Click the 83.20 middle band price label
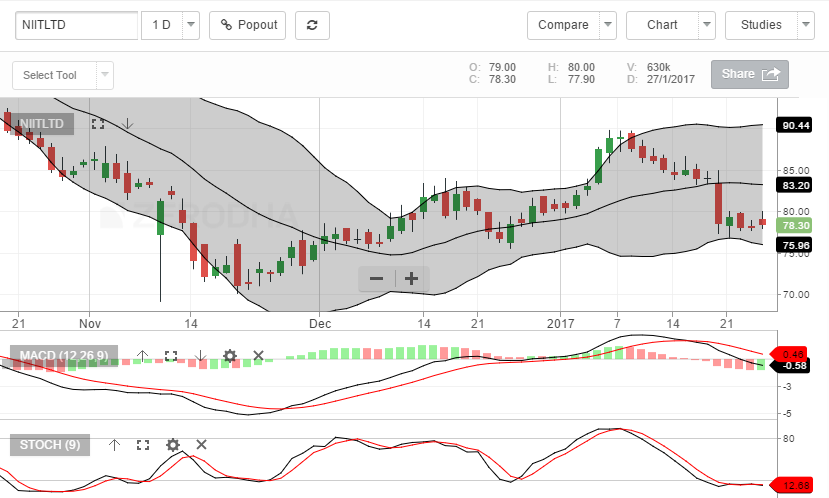829x498 pixels. 794,185
